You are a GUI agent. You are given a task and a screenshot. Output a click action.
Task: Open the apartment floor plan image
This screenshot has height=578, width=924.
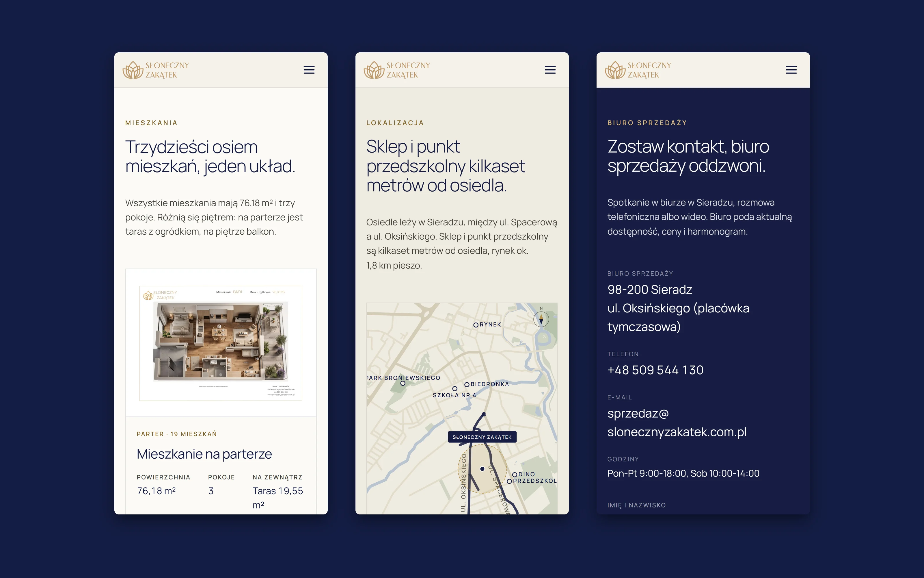pyautogui.click(x=221, y=343)
